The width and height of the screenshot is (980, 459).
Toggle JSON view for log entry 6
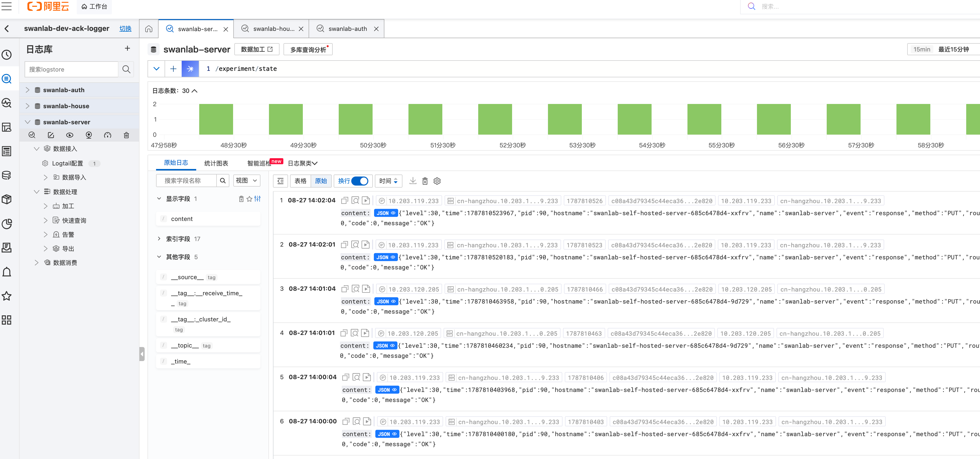click(x=387, y=434)
